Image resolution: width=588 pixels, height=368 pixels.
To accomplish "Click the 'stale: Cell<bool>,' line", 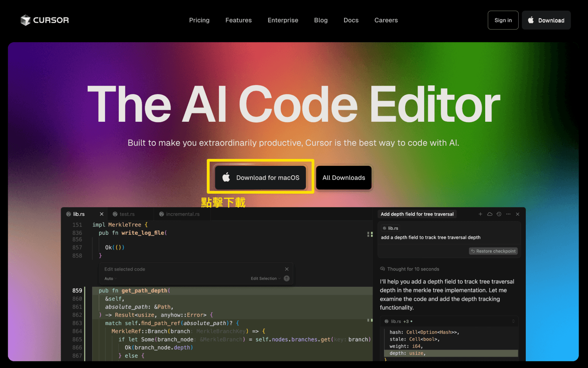I will tap(414, 339).
